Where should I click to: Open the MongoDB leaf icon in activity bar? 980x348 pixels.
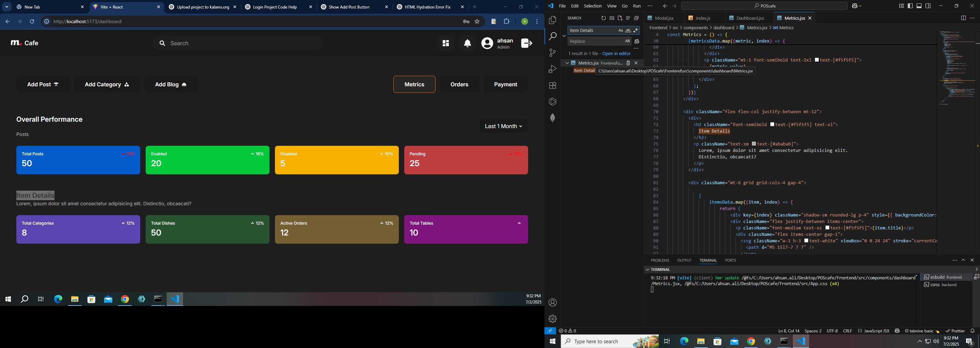pos(552,118)
